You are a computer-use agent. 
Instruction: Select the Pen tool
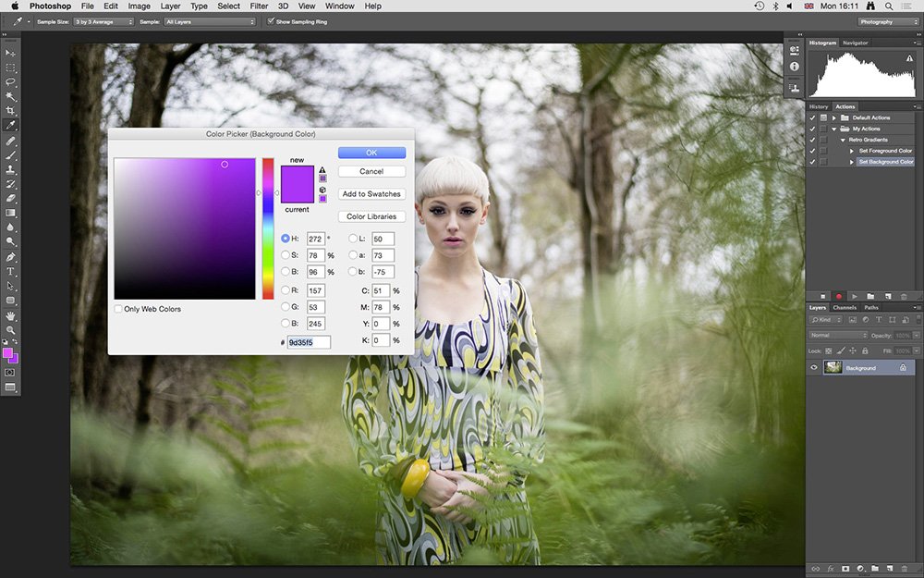coord(10,257)
